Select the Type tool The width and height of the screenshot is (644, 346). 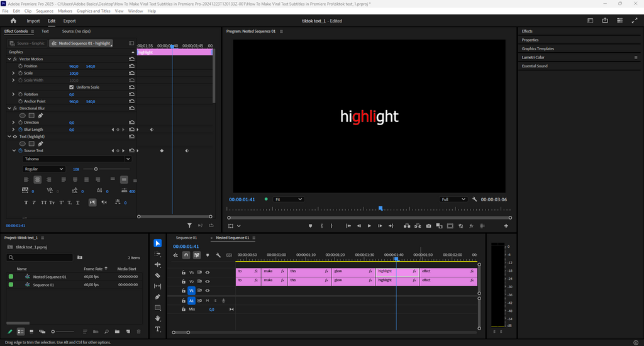(157, 329)
